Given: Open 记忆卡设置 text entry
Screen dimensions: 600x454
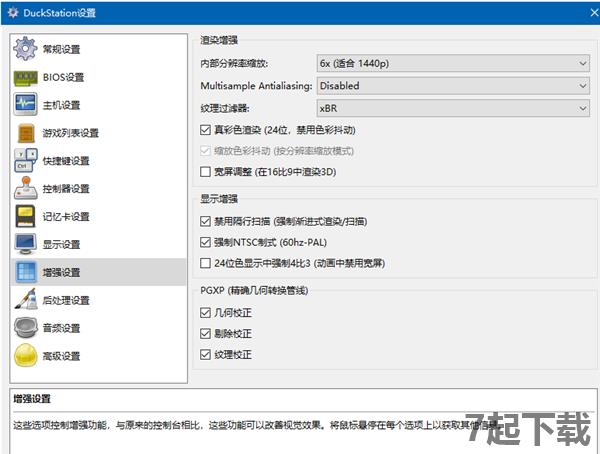Looking at the screenshot, I should 66,217.
